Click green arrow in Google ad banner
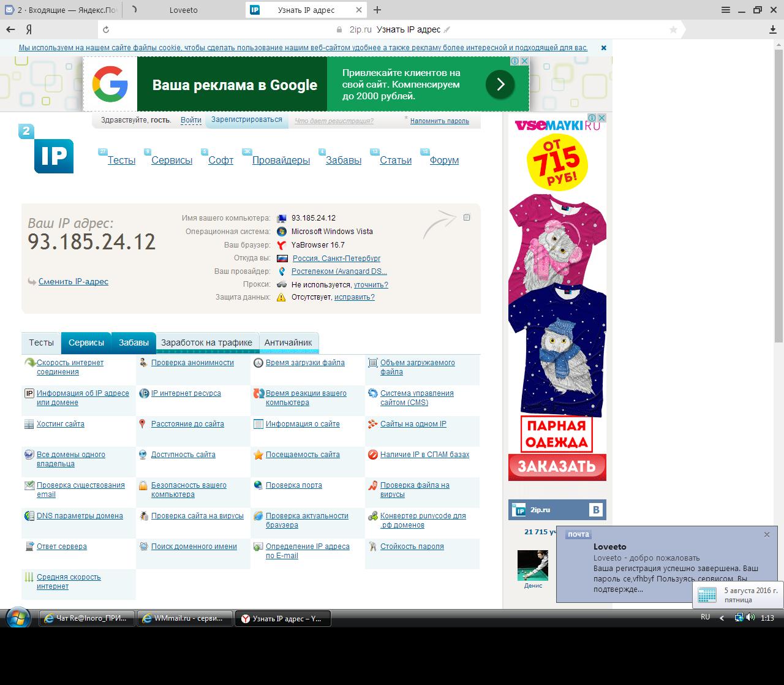784x685 pixels. pos(500,85)
